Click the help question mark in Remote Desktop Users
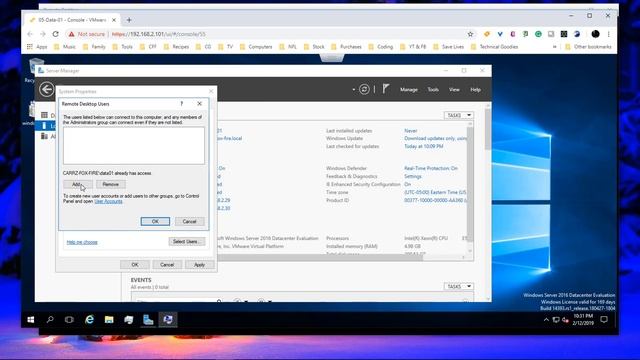This screenshot has height=360, width=640. (182, 104)
